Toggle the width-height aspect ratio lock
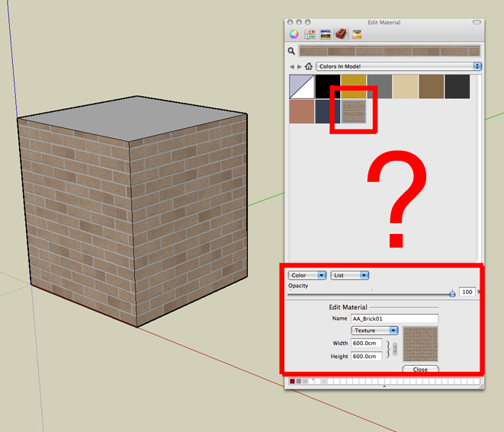 [x=395, y=349]
